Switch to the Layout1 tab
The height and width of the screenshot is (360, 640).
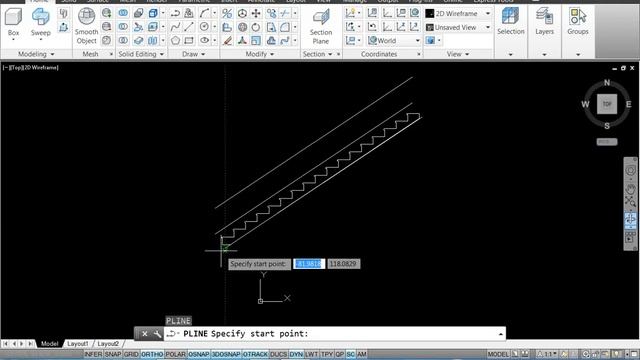click(78, 344)
